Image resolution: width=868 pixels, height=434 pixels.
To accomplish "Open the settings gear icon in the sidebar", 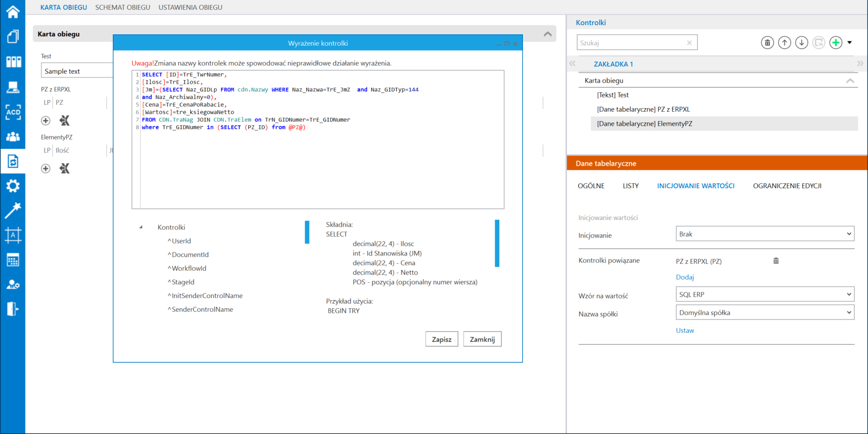I will [x=13, y=186].
